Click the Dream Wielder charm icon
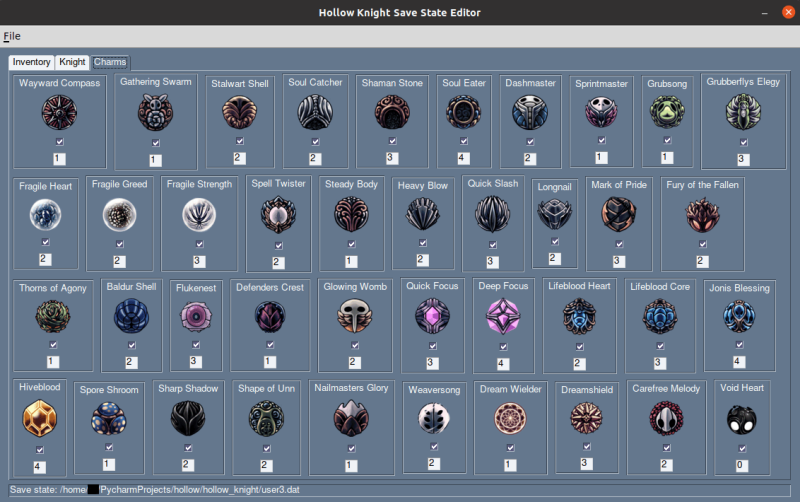The width and height of the screenshot is (800, 502). [x=510, y=418]
